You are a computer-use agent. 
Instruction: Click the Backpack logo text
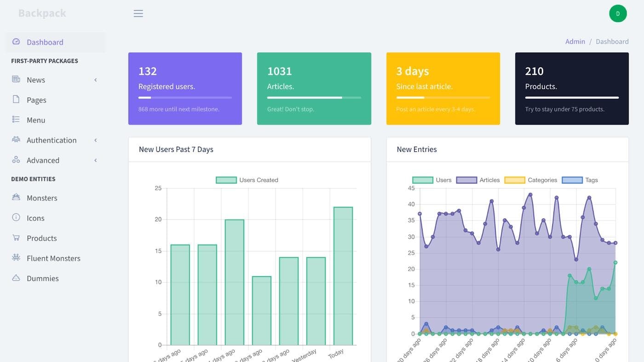click(42, 13)
